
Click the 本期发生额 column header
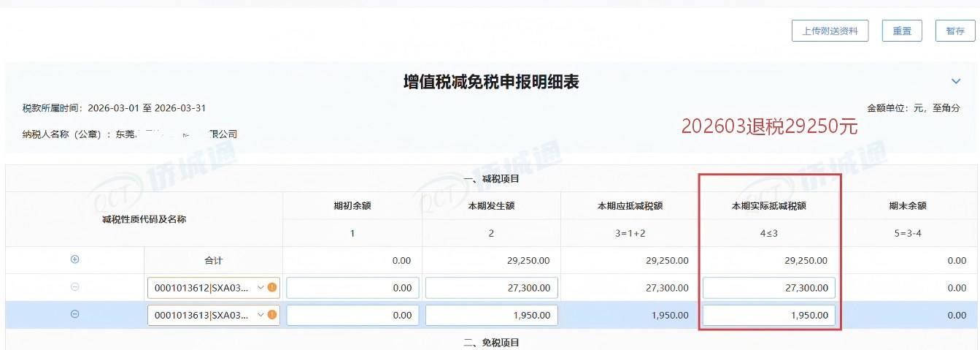(x=491, y=206)
